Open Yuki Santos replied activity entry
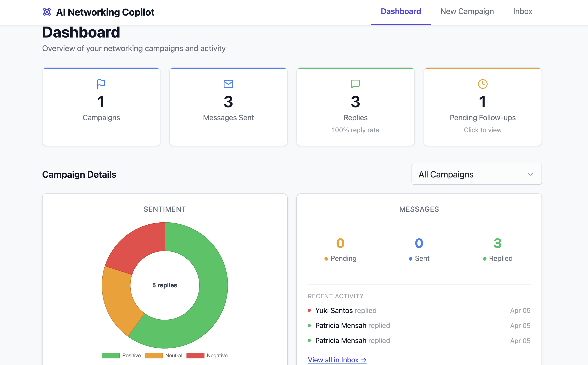The width and height of the screenshot is (588, 365). [346, 310]
